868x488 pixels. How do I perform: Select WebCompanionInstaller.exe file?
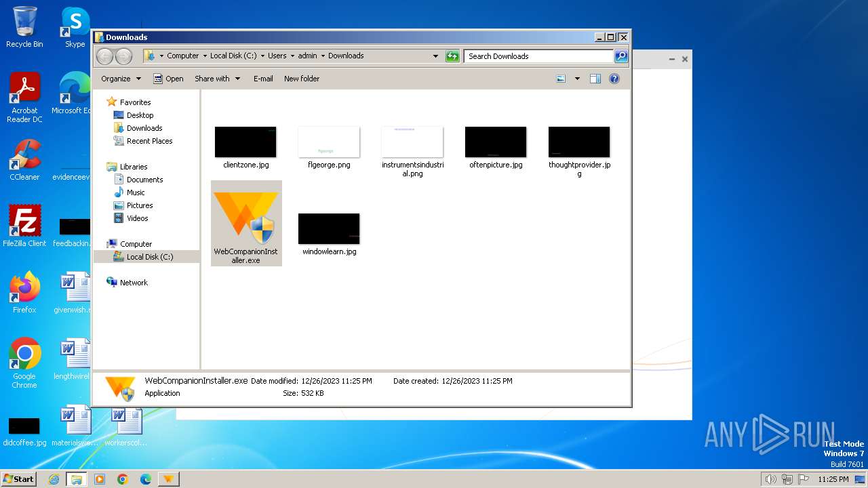click(246, 223)
